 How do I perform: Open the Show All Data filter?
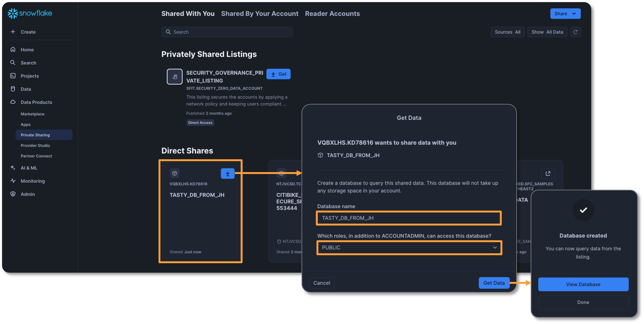click(547, 32)
